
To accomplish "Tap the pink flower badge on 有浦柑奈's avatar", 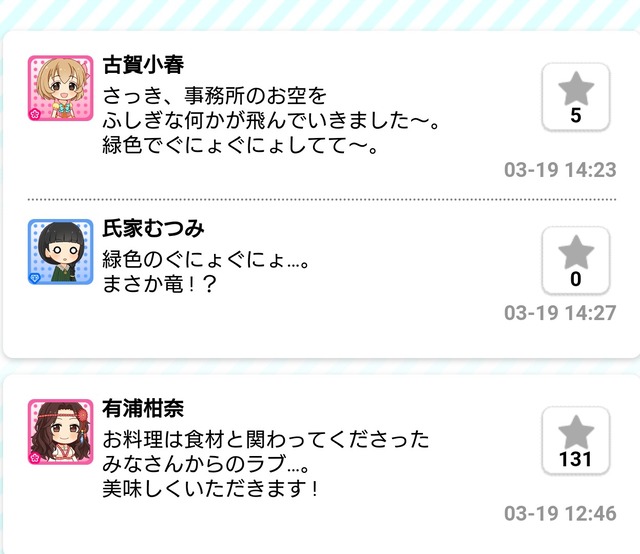I will pos(35,458).
